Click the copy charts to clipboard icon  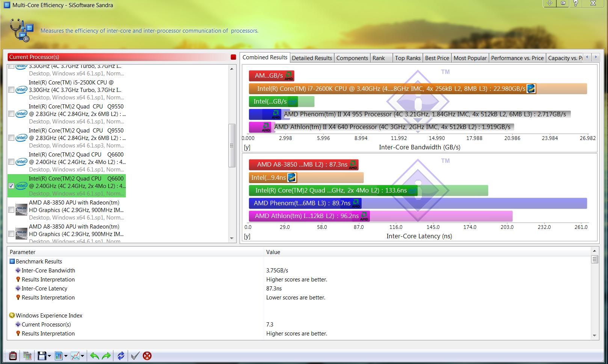(x=27, y=356)
